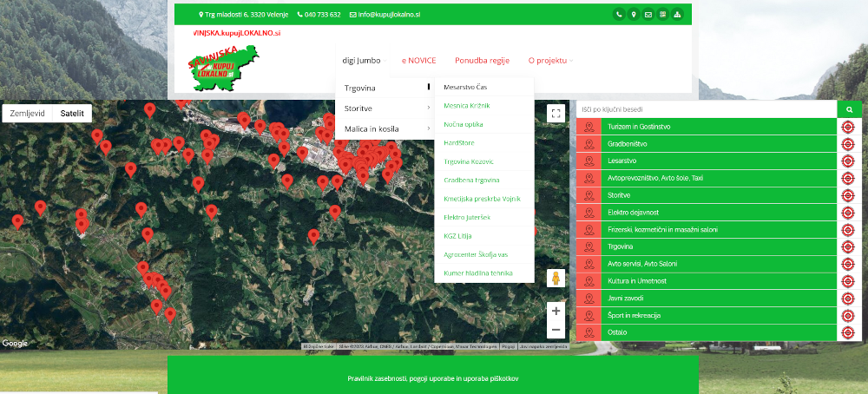Open Ponudba regije menu item
The width and height of the screenshot is (868, 394).
coord(482,61)
